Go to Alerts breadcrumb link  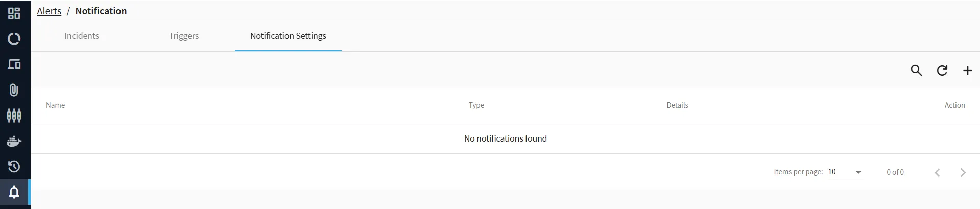49,11
